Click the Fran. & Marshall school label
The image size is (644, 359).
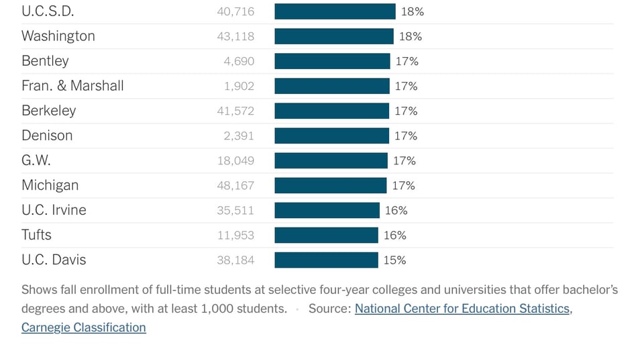tap(72, 86)
